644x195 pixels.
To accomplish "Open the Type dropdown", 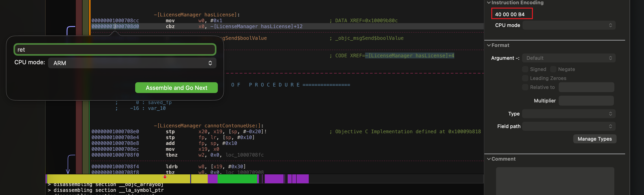I will (569, 114).
